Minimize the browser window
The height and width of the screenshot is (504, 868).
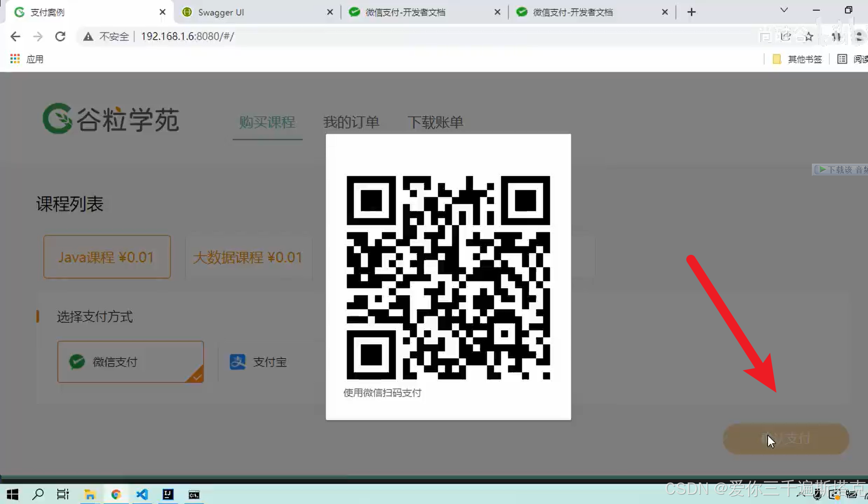coord(816,10)
